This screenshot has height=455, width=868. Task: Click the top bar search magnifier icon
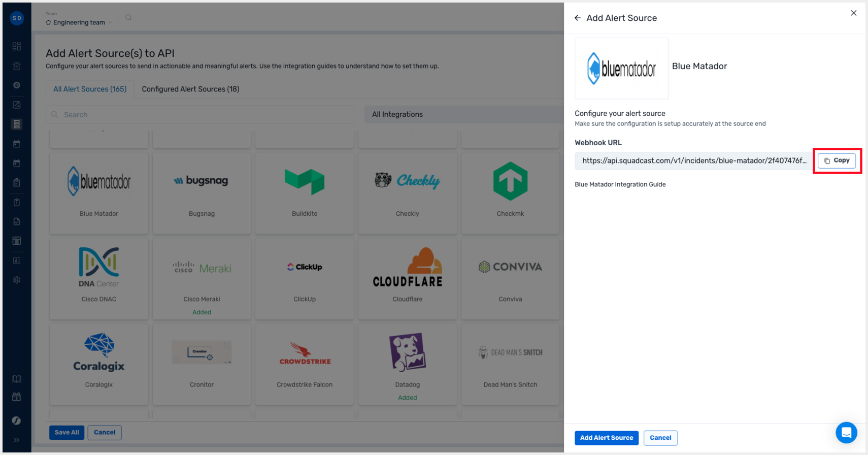pyautogui.click(x=128, y=18)
